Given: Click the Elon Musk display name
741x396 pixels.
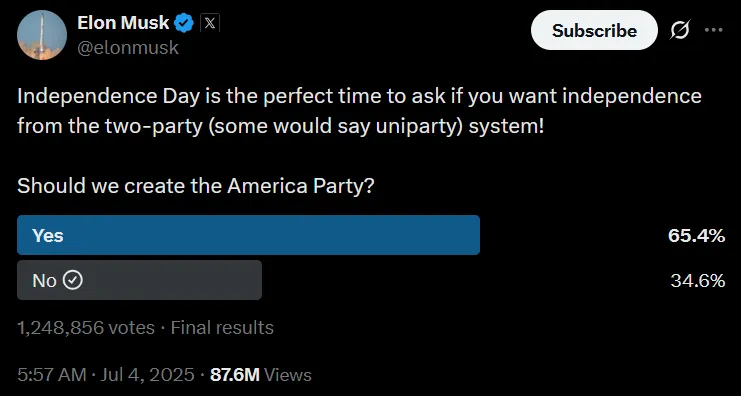Looking at the screenshot, I should coord(123,23).
